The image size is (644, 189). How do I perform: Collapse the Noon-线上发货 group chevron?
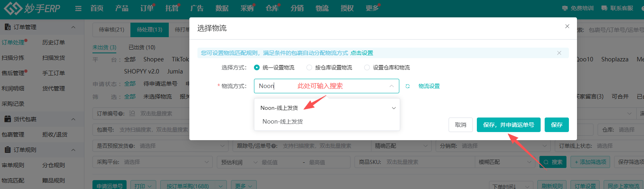click(394, 108)
